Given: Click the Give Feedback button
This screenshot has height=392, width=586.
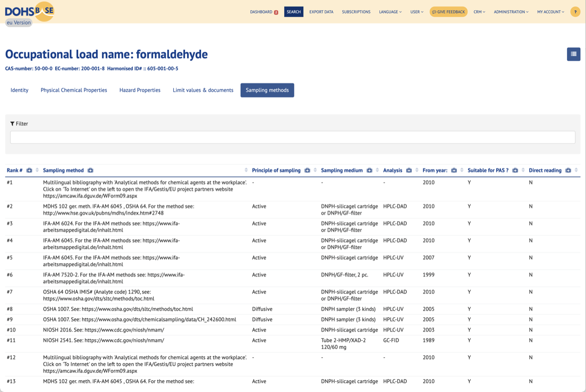Looking at the screenshot, I should pyautogui.click(x=448, y=12).
